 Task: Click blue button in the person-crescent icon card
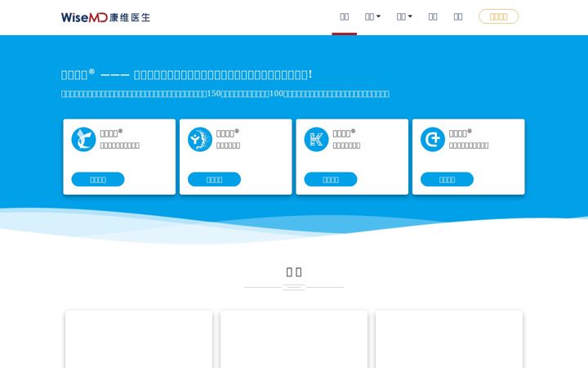pyautogui.click(x=214, y=179)
